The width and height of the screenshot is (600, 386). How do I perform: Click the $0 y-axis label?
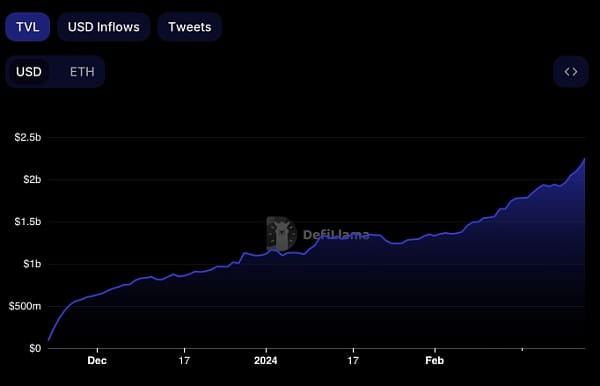pos(35,348)
